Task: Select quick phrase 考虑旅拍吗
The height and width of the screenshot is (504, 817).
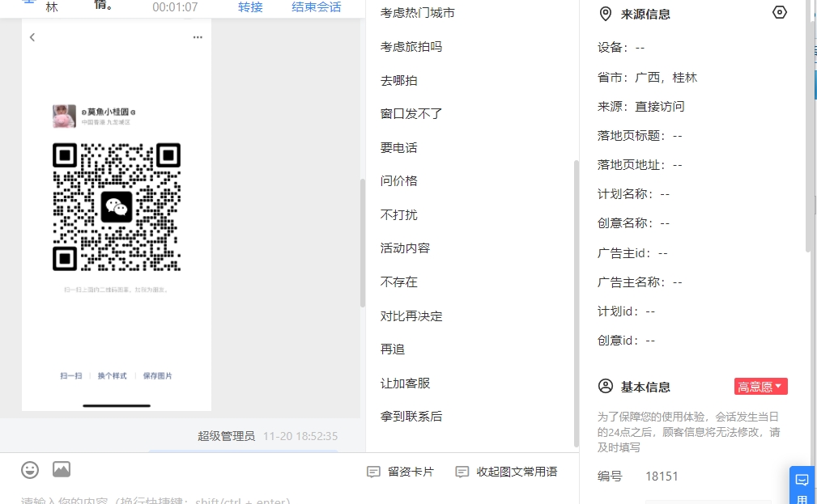Action: coord(411,47)
